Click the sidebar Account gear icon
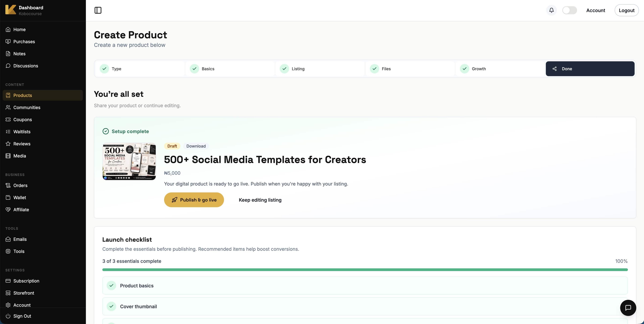 [8, 305]
